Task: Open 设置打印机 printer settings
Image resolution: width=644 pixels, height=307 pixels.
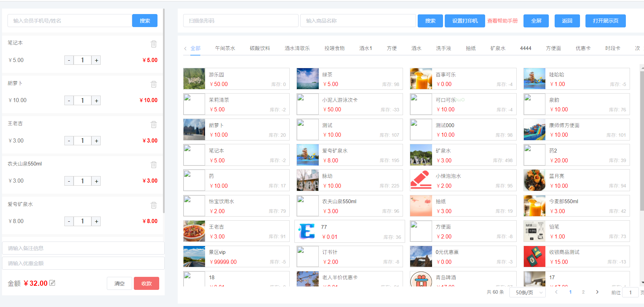Action: [465, 21]
